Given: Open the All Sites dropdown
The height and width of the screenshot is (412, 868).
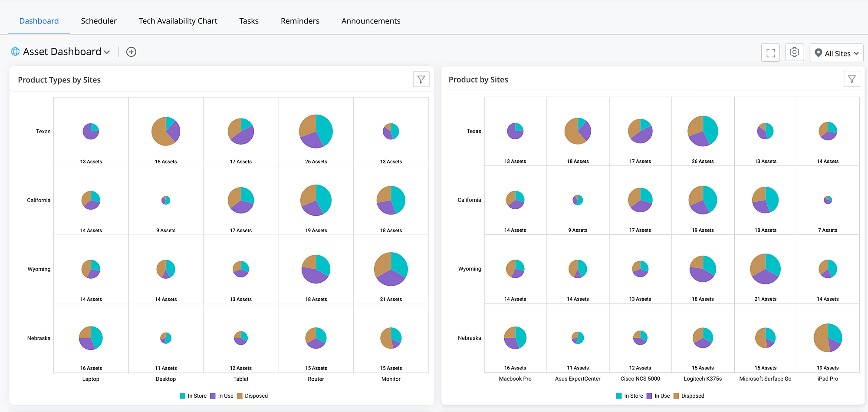Looking at the screenshot, I should click(836, 53).
